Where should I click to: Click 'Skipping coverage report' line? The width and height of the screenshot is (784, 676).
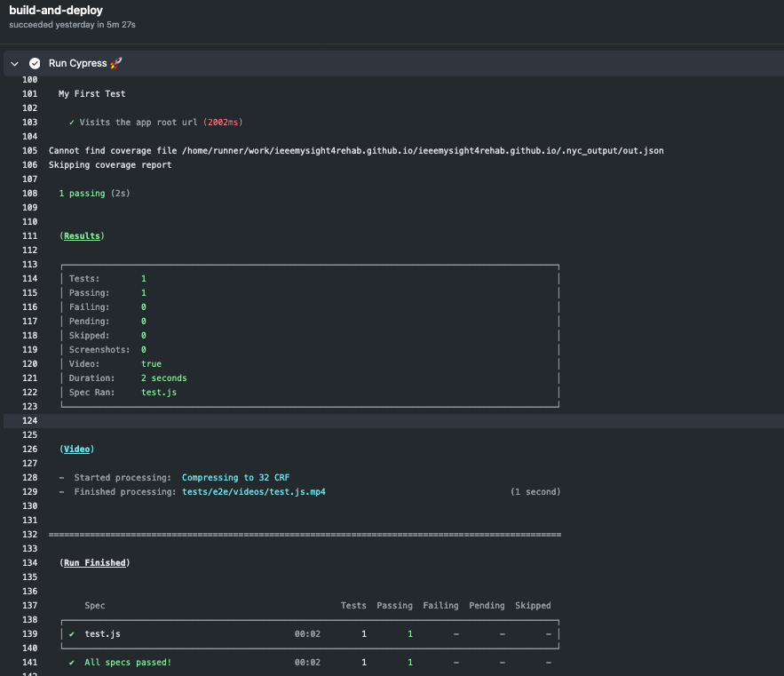pyautogui.click(x=110, y=164)
